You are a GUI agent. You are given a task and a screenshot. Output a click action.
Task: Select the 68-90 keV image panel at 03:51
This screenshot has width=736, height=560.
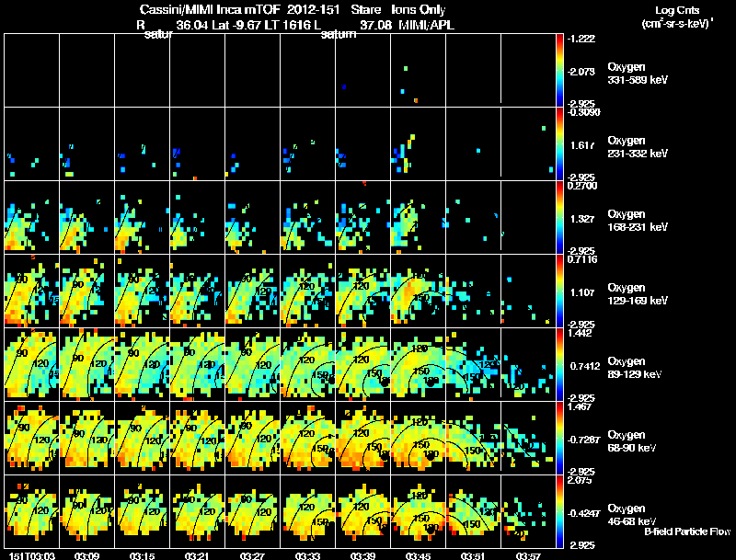pyautogui.click(x=473, y=439)
